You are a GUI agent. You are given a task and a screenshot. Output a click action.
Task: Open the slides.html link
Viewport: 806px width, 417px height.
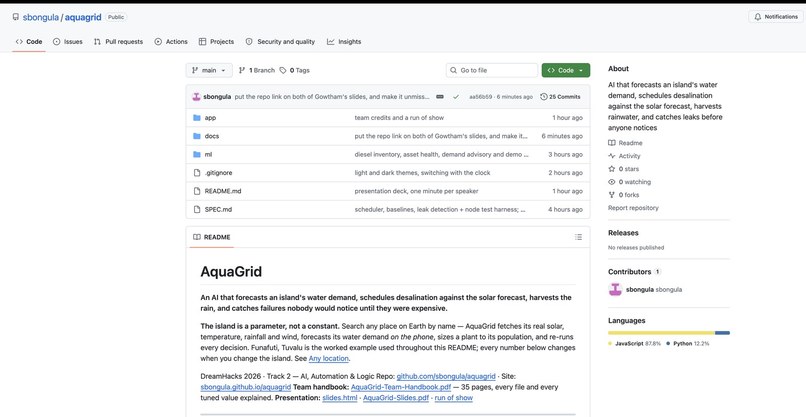click(x=340, y=398)
